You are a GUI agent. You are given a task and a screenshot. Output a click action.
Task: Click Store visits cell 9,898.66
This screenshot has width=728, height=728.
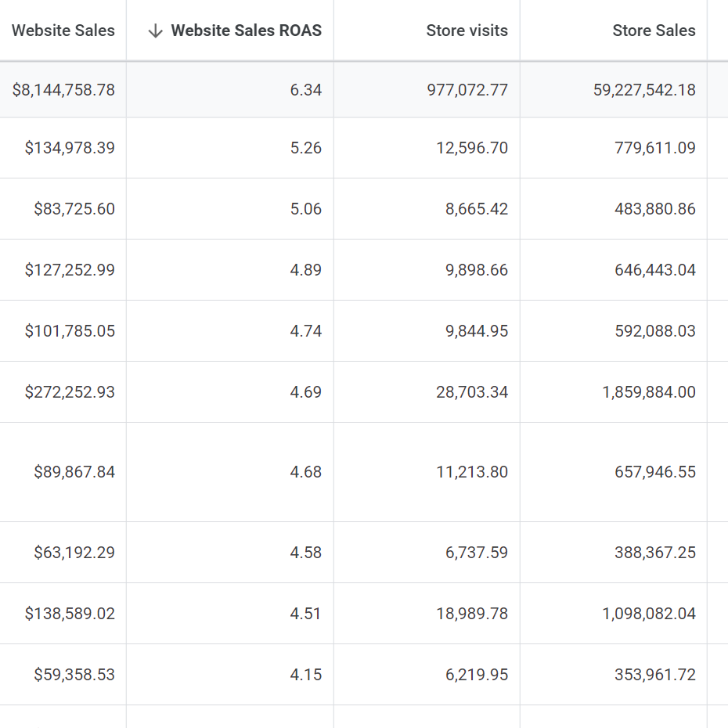pyautogui.click(x=477, y=270)
